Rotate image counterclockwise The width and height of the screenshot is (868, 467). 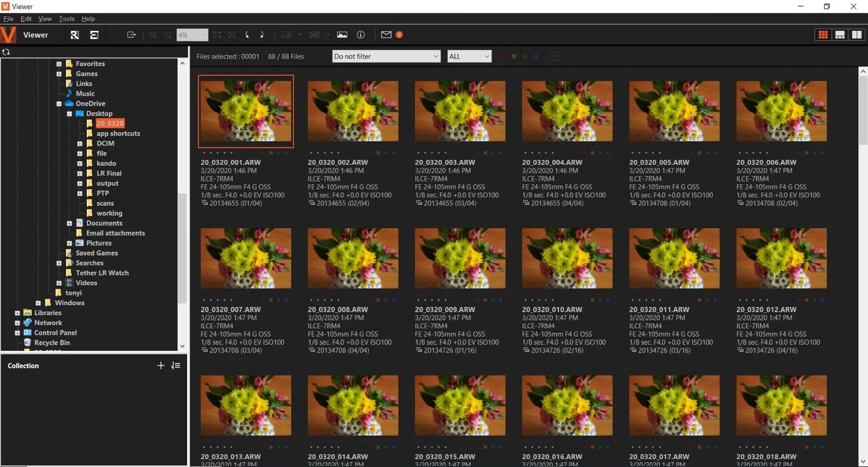coord(247,35)
